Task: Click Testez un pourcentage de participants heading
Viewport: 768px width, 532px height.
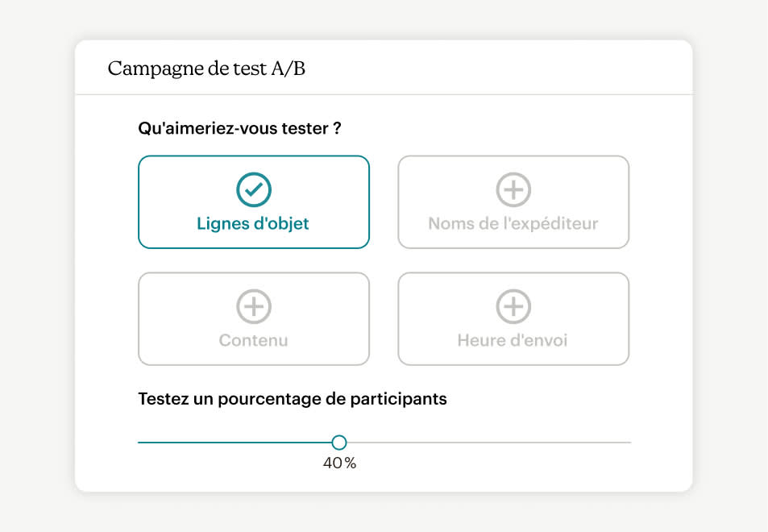Action: [x=293, y=399]
